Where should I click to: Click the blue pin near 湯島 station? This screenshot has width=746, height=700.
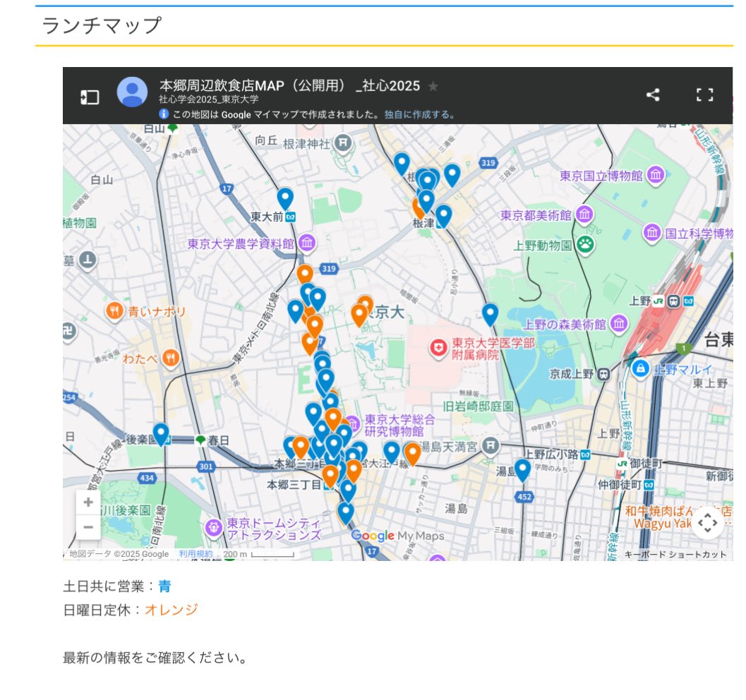coord(522,469)
